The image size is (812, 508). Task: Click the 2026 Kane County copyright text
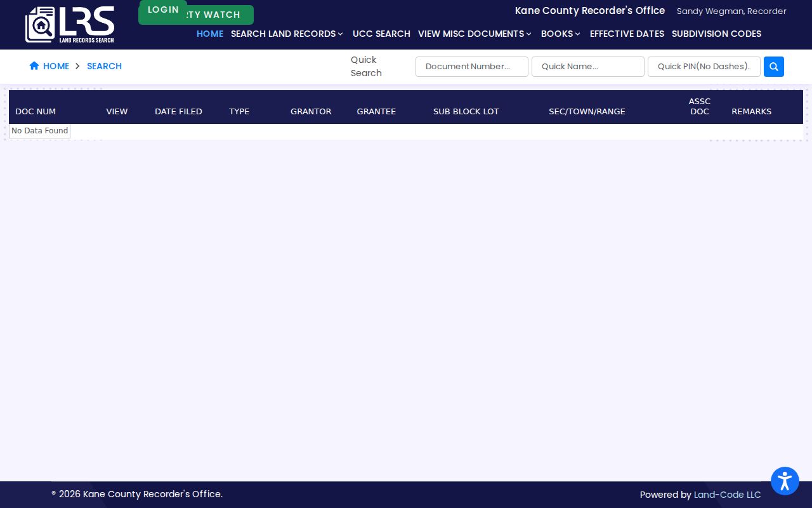tap(137, 494)
